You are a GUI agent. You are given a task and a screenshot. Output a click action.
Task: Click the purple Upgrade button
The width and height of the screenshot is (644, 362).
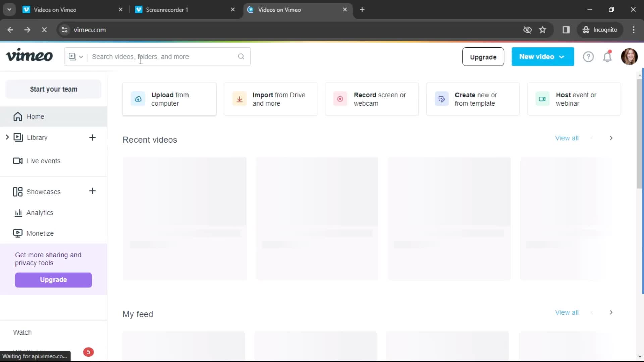(x=53, y=280)
